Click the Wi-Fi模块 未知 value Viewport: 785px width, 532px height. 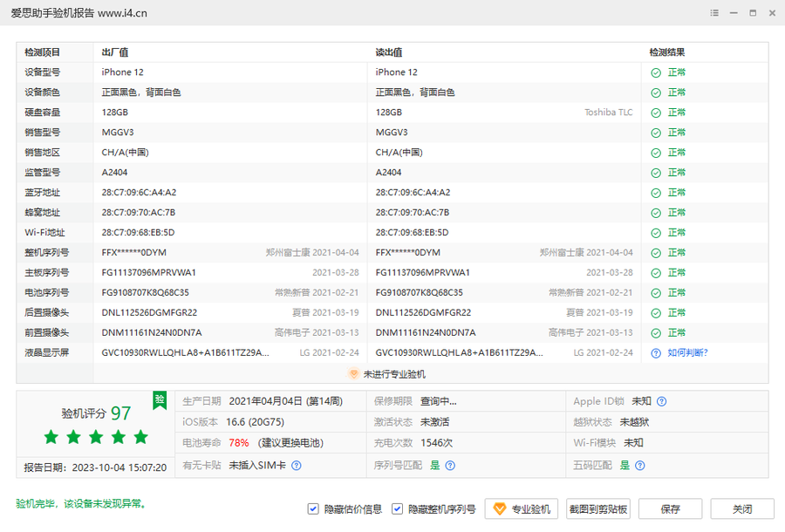633,443
